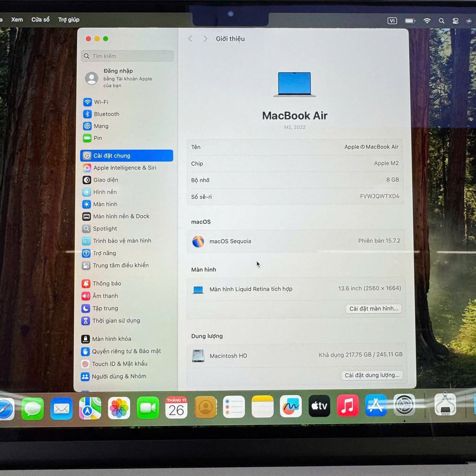Click the VI input source indicator

coord(392,21)
